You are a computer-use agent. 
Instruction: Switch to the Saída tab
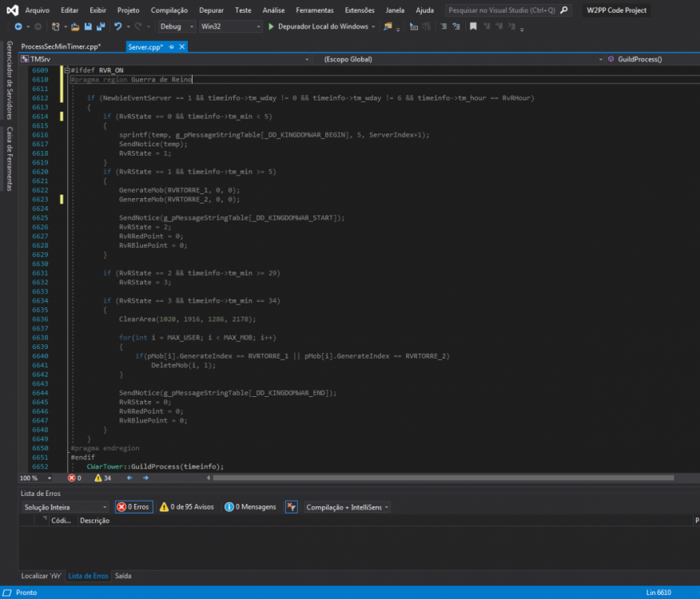[x=123, y=576]
